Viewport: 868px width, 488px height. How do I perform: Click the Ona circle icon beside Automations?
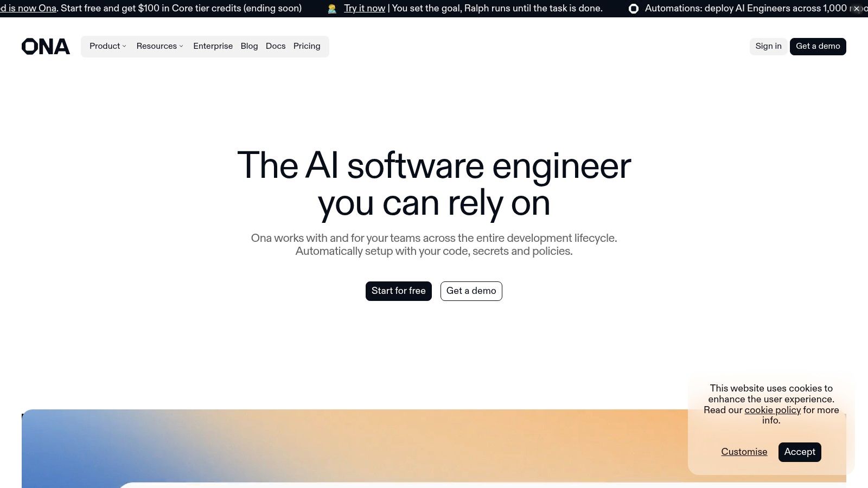point(633,9)
